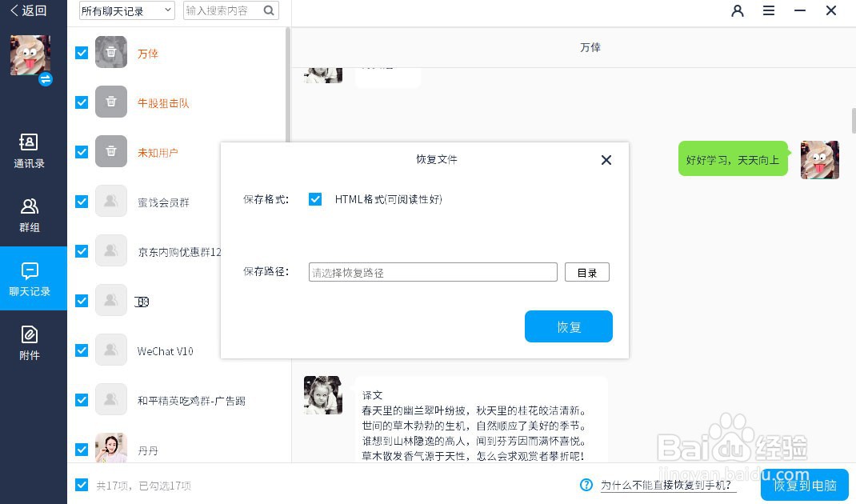Click the user account icon in title bar
Image resolution: width=856 pixels, height=504 pixels.
click(x=737, y=11)
